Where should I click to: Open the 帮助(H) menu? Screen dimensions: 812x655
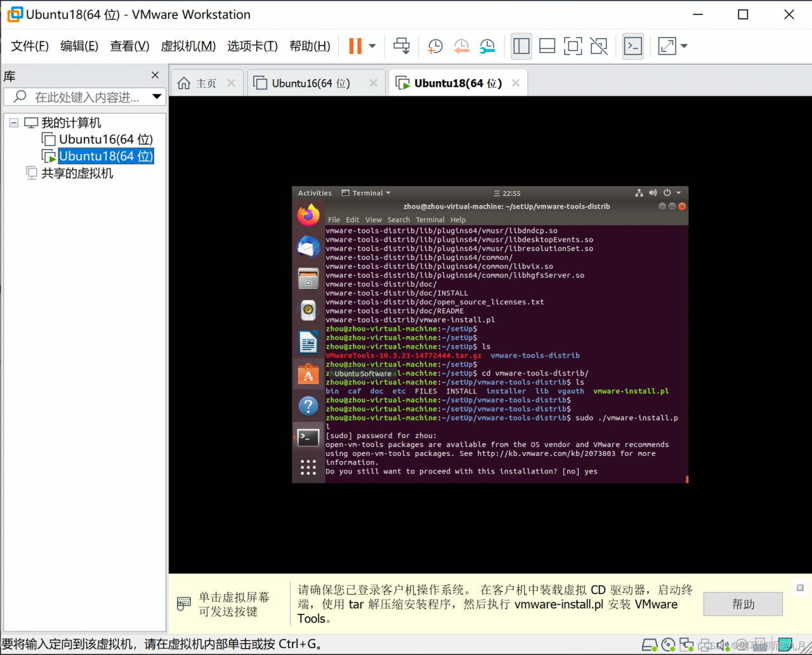310,46
